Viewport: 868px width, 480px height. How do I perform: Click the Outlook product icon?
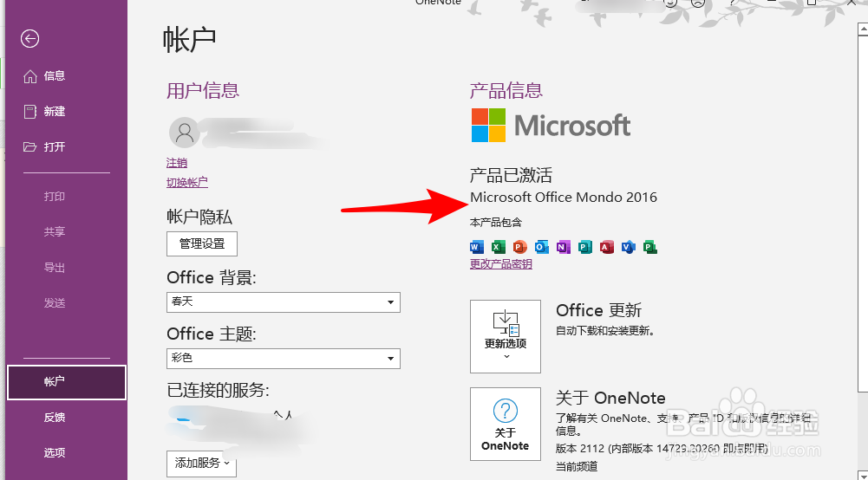pyautogui.click(x=542, y=247)
